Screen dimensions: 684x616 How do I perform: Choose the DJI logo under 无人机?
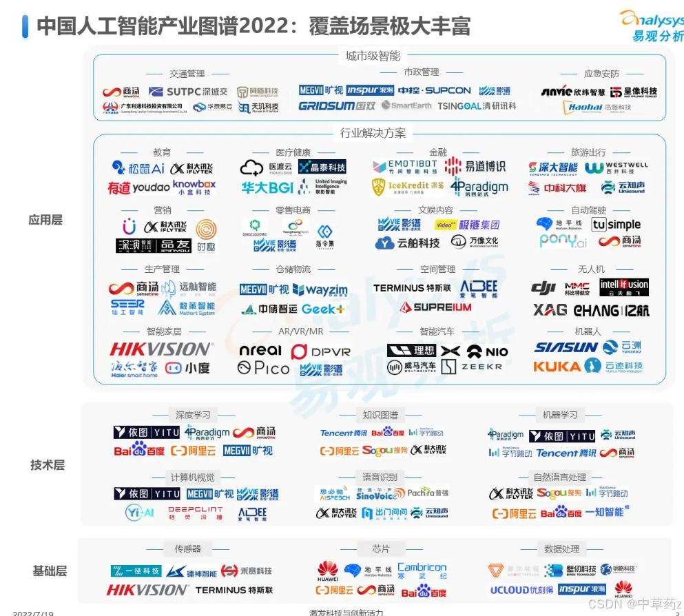point(543,287)
